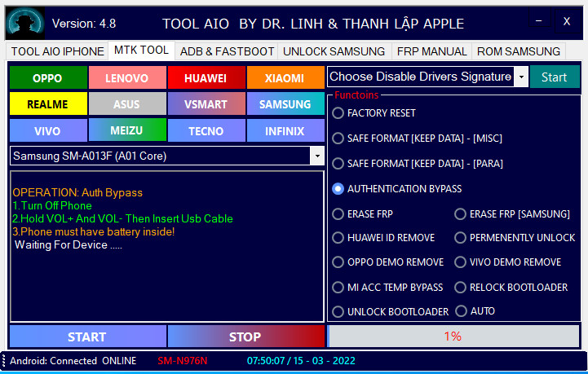Image resolution: width=588 pixels, height=374 pixels.
Task: Click the 'Version: 4.8' label
Action: click(84, 24)
